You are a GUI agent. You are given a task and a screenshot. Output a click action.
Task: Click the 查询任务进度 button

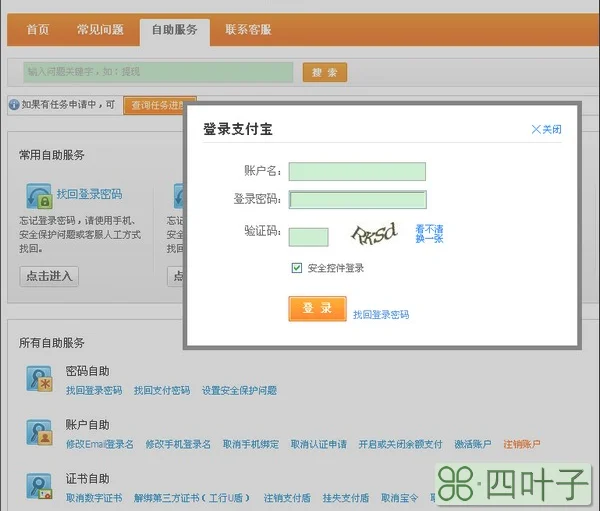tap(159, 105)
